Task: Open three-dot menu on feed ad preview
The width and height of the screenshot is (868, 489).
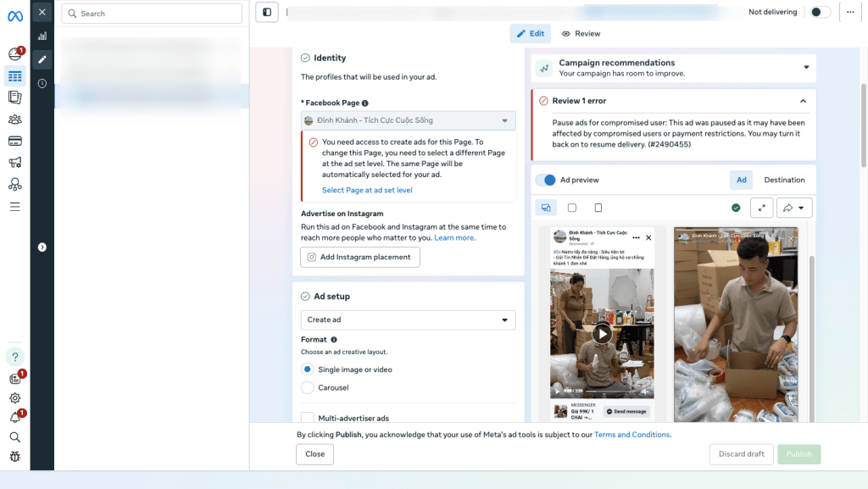Action: 636,238
